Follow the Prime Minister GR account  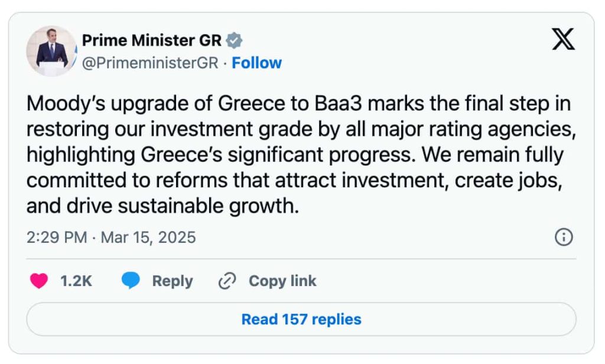(256, 63)
